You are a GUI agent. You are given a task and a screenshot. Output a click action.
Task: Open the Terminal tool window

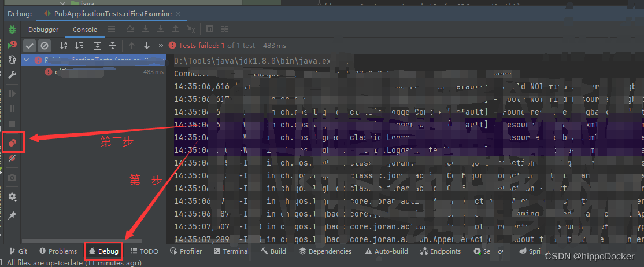coord(230,251)
